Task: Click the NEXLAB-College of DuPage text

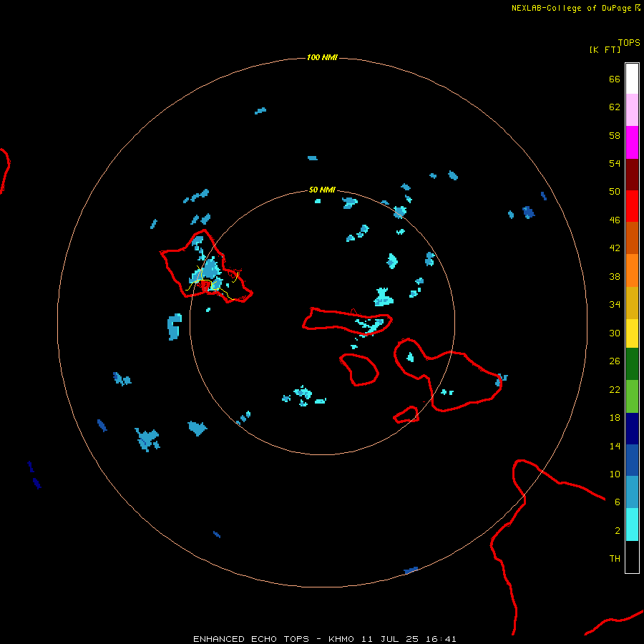Action: tap(571, 8)
